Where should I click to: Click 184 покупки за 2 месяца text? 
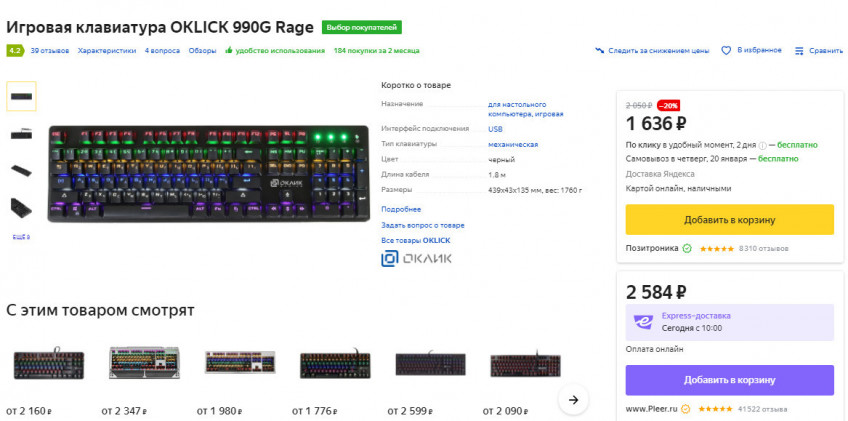click(376, 51)
